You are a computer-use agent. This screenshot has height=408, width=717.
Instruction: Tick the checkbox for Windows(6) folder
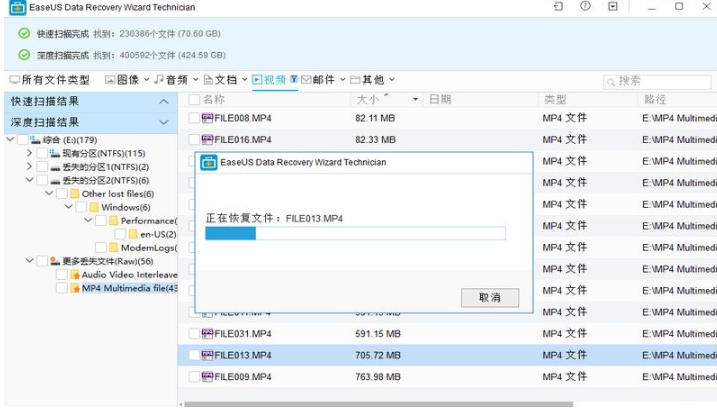pos(81,207)
